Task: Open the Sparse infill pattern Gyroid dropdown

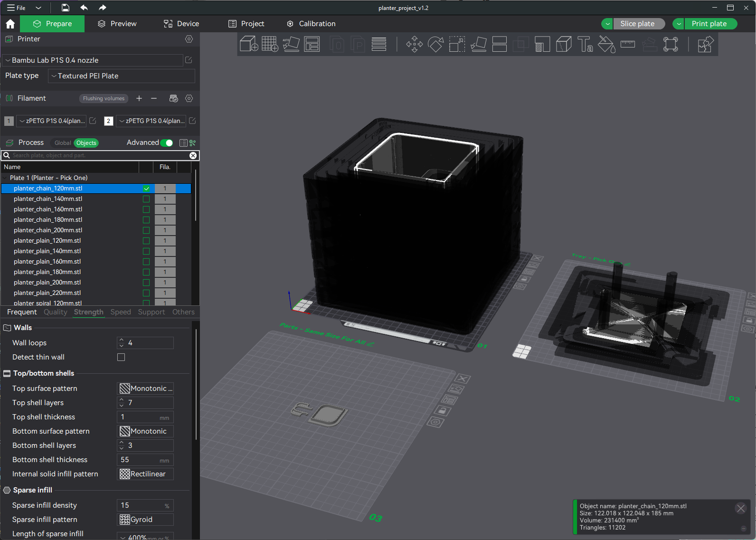Action: tap(145, 520)
